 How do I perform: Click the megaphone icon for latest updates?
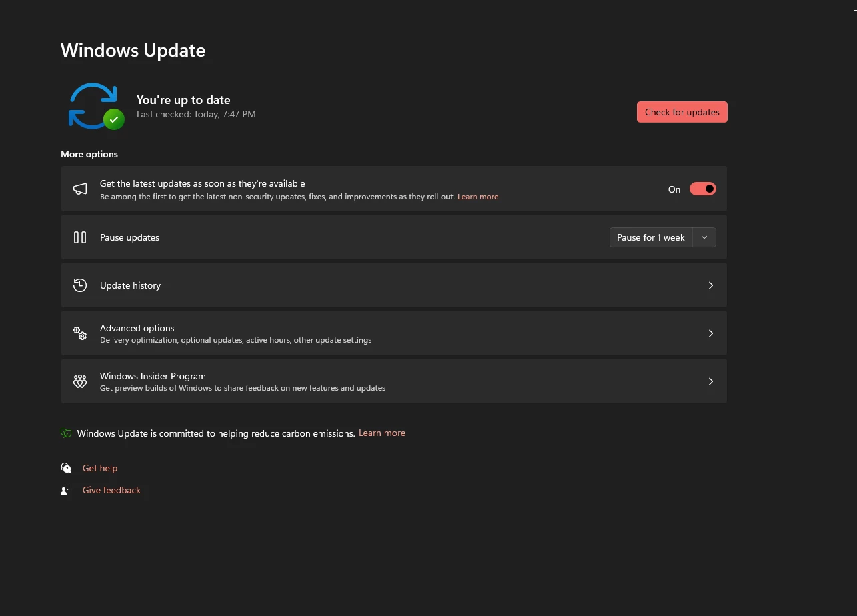pos(80,189)
